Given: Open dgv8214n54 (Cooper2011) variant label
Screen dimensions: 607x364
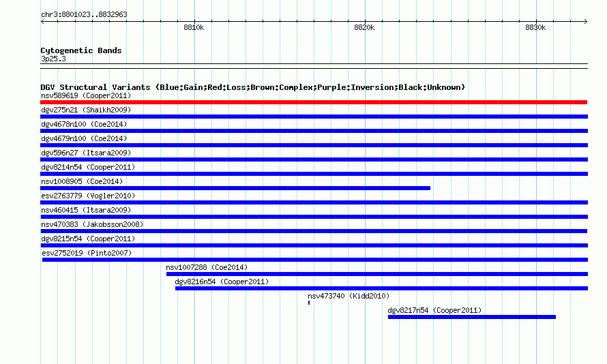Looking at the screenshot, I should 88,167.
